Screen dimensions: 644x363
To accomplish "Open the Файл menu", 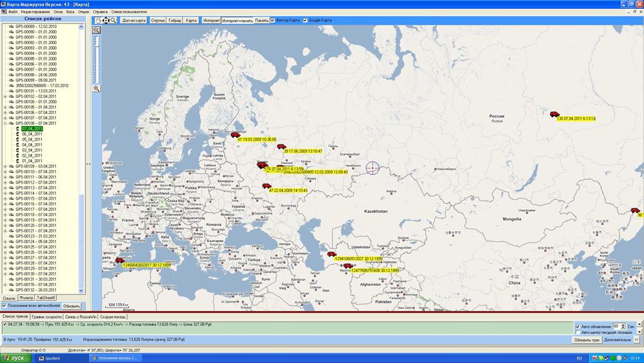I will pos(13,12).
